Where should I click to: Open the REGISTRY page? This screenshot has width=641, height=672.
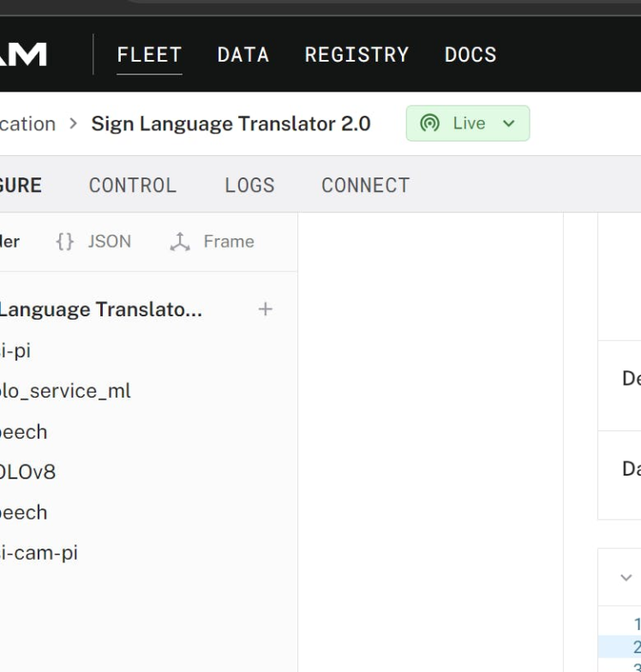tap(356, 55)
